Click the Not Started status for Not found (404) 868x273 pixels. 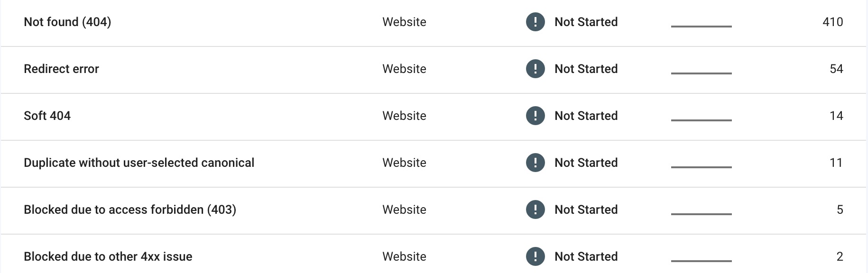[586, 22]
